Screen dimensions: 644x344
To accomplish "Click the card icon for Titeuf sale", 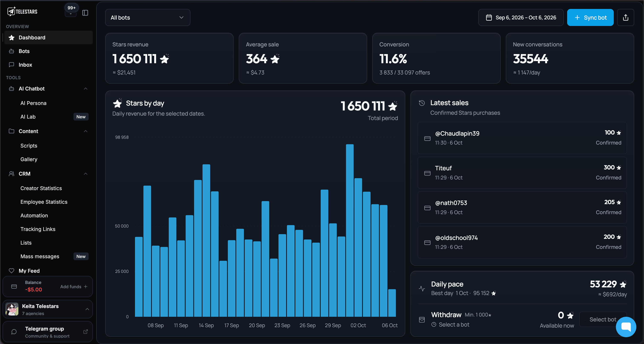I will pyautogui.click(x=427, y=173).
